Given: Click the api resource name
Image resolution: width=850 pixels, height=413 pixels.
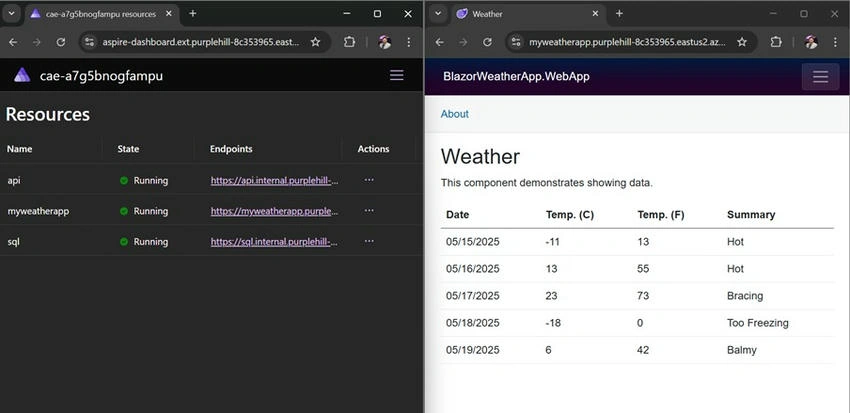Looking at the screenshot, I should [x=14, y=180].
